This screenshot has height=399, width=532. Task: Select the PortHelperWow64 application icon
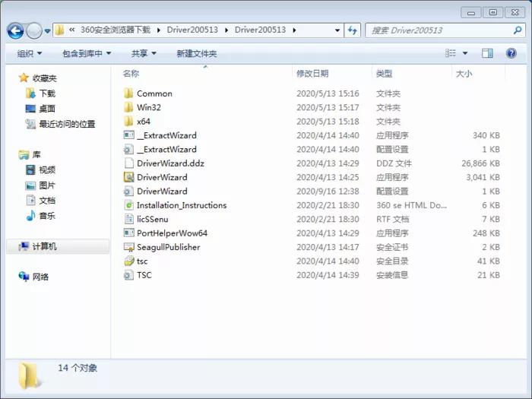pos(128,233)
